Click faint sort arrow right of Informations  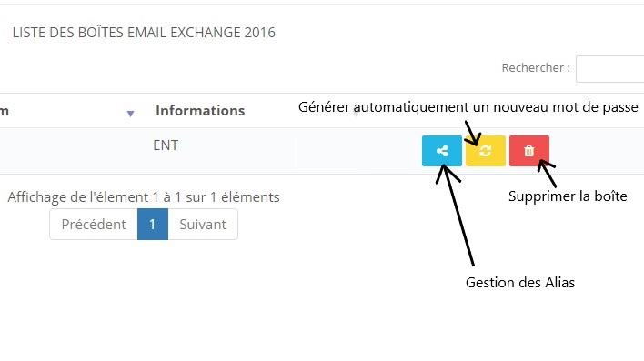point(356,113)
